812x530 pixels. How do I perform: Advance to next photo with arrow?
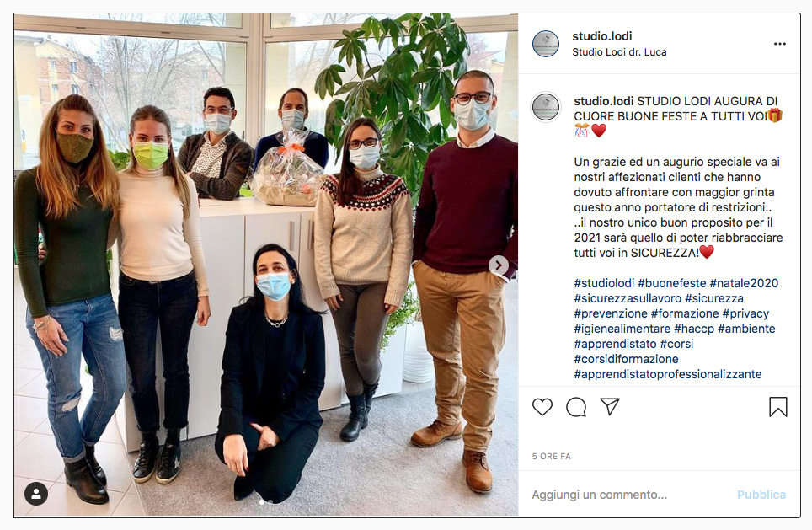click(x=499, y=265)
